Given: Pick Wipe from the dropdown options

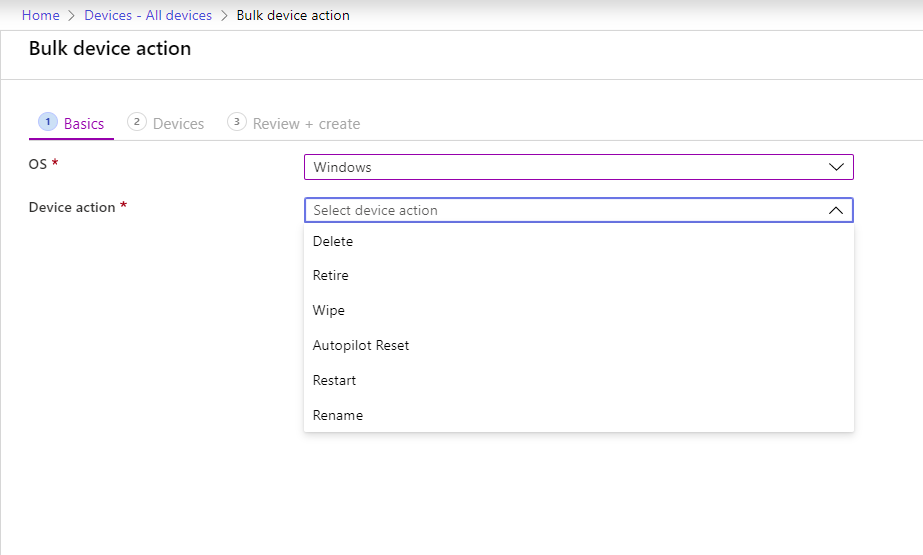Looking at the screenshot, I should coord(329,311).
